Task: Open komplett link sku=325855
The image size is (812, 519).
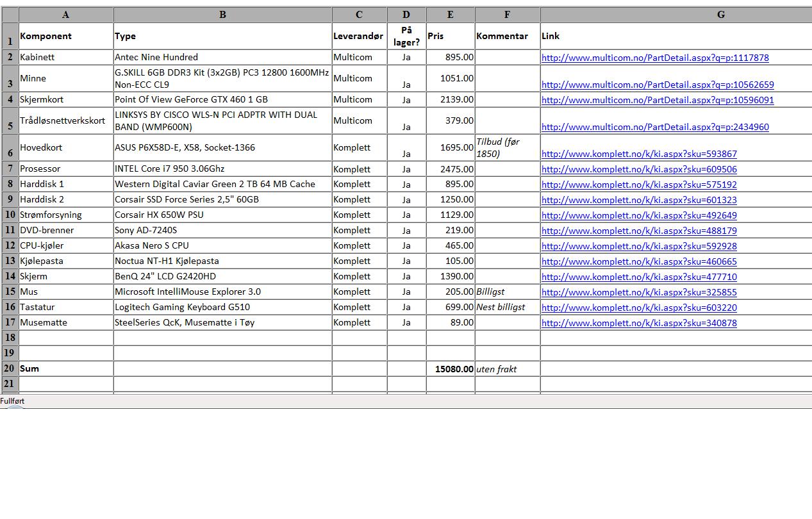Action: click(x=639, y=292)
